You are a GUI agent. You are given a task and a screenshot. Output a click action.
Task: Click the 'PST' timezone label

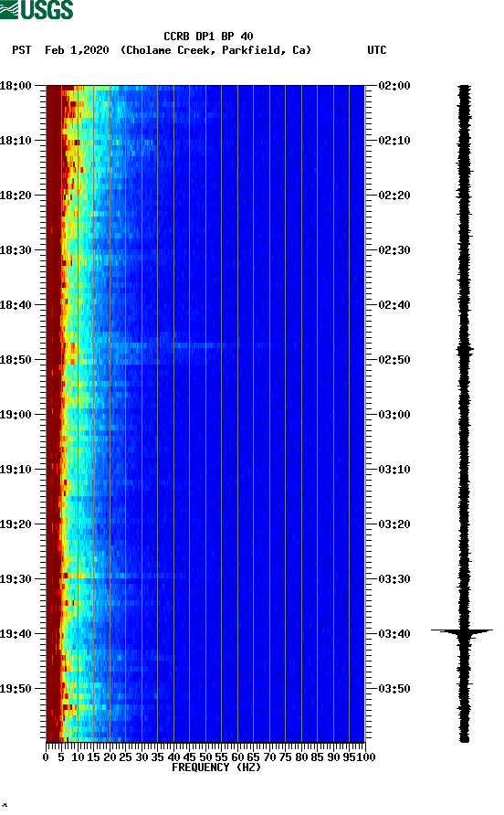(22, 50)
